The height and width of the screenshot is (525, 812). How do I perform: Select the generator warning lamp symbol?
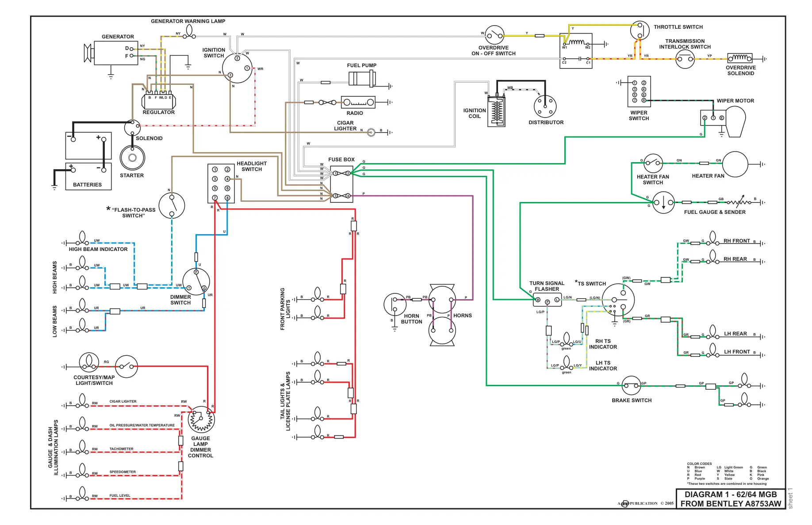[190, 32]
